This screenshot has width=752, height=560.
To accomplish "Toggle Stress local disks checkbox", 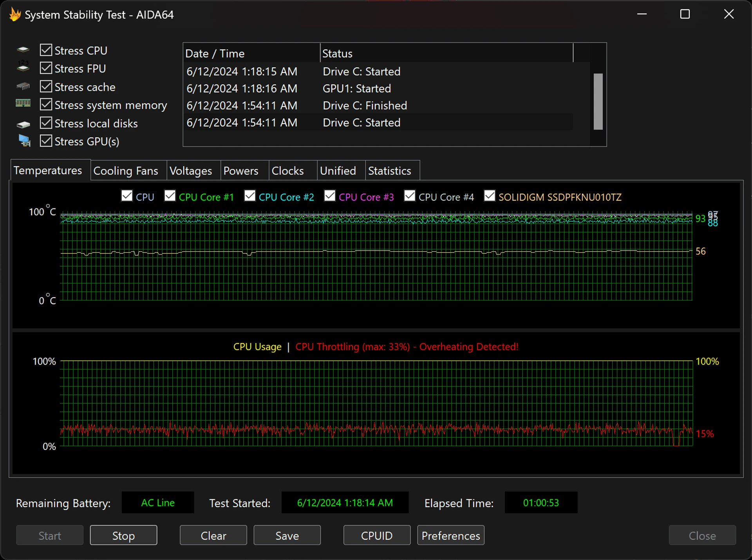I will (x=46, y=123).
